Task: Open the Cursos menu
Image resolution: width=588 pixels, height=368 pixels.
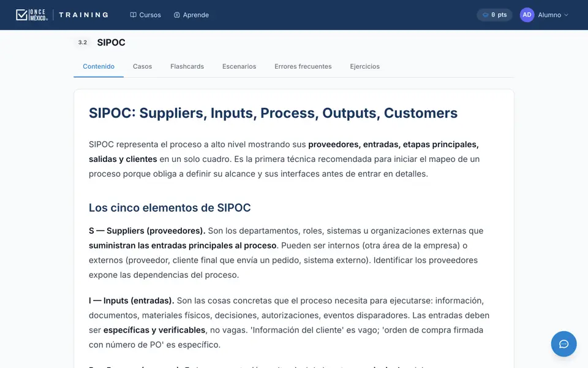Action: [x=146, y=15]
